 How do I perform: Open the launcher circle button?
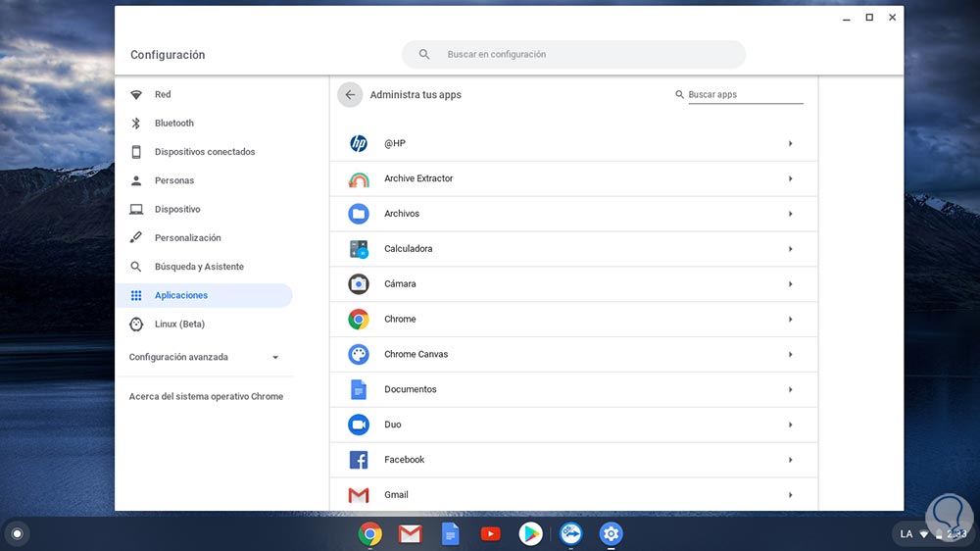tap(17, 534)
